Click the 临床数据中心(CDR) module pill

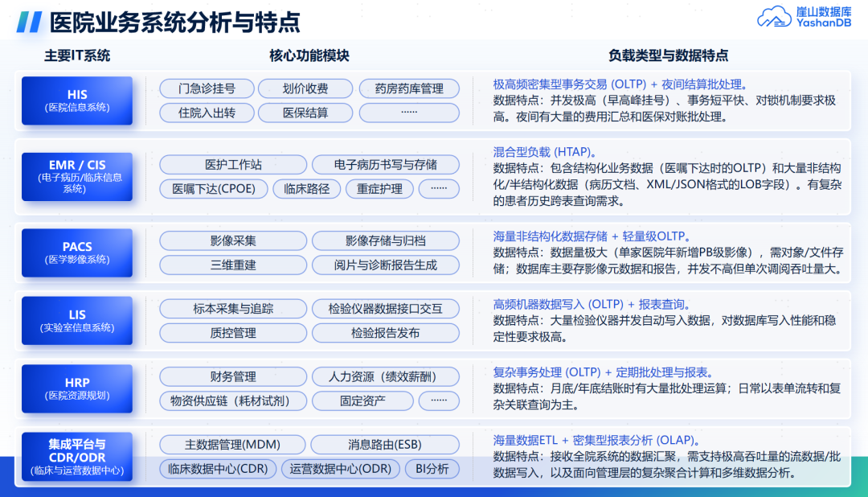point(218,469)
